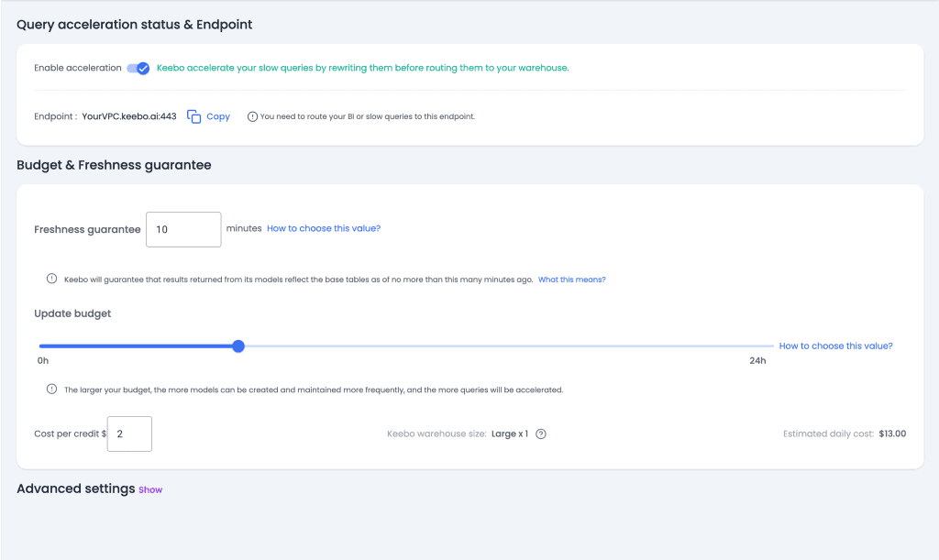Click the Freshness guarantee minutes field
This screenshot has width=939, height=560.
[x=183, y=229]
